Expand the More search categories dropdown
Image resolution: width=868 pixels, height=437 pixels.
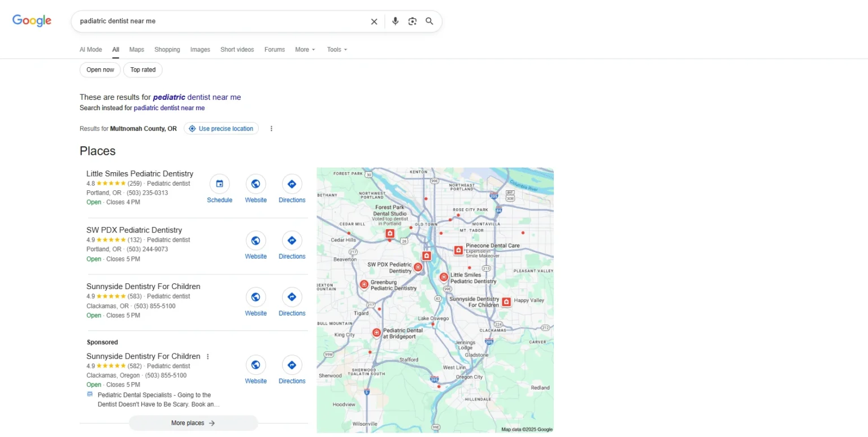point(305,50)
